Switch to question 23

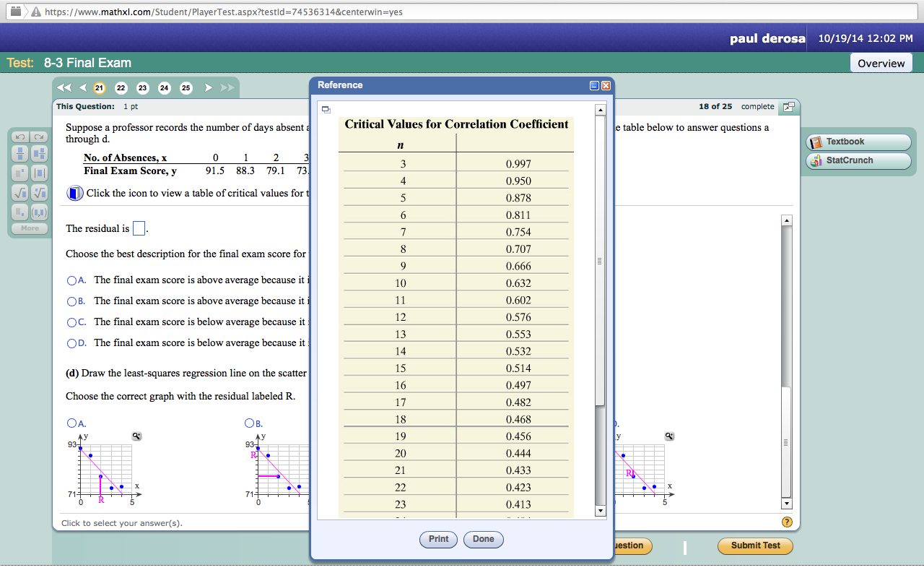(x=142, y=87)
